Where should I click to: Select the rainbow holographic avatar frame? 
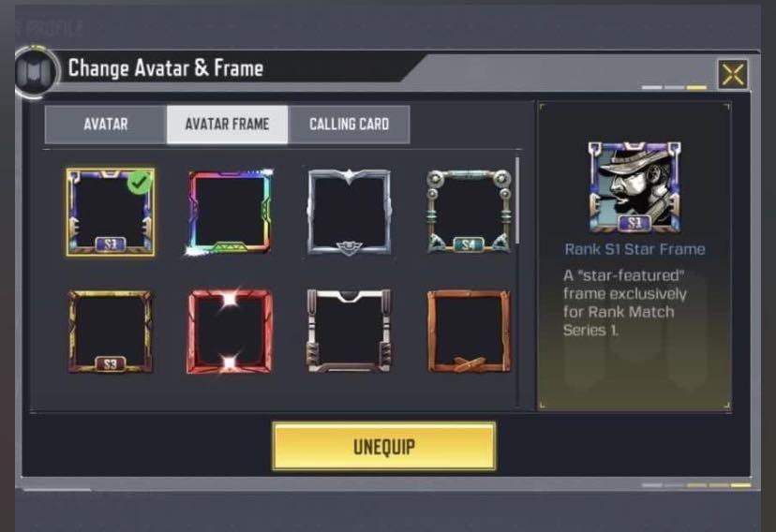(231, 213)
